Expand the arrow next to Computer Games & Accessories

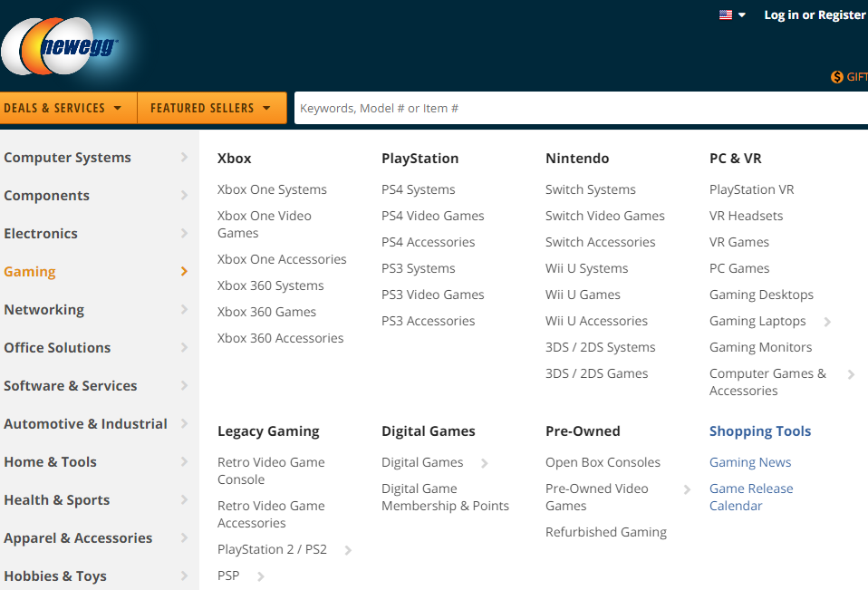(x=851, y=374)
